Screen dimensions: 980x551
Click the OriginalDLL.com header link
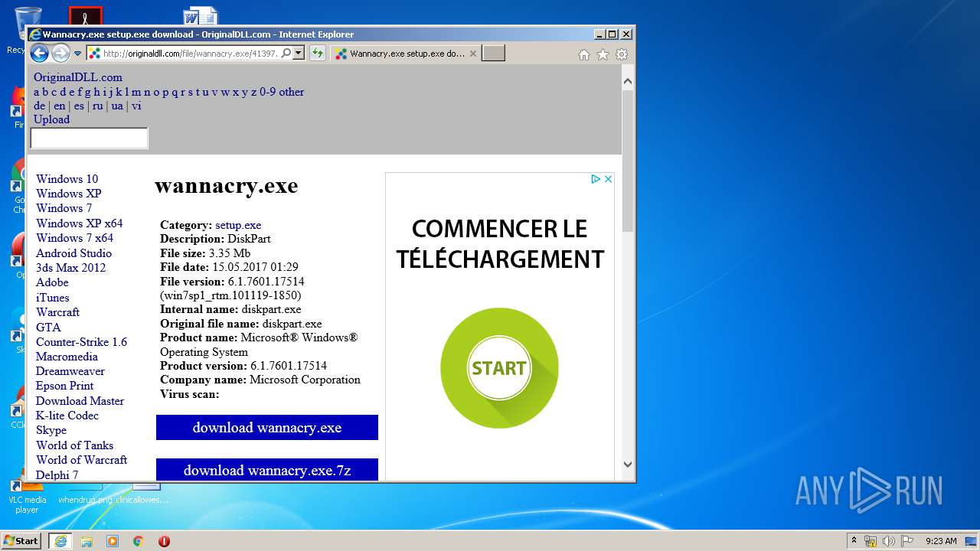pyautogui.click(x=78, y=77)
